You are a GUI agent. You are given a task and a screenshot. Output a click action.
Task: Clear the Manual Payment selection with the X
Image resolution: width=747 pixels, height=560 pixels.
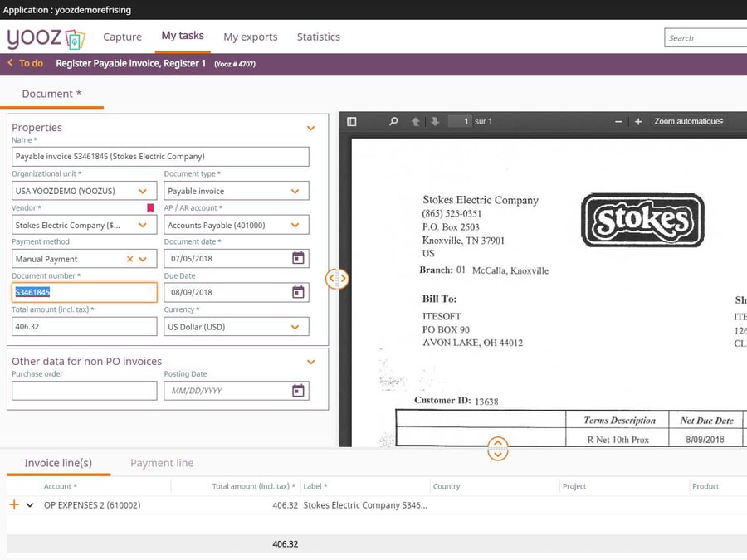(129, 258)
